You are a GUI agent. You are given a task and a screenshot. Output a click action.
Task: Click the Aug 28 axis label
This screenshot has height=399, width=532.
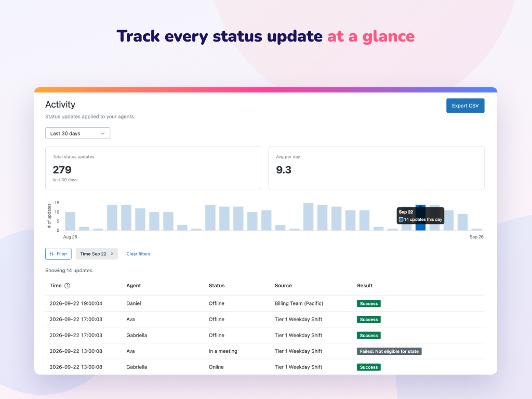pos(70,237)
